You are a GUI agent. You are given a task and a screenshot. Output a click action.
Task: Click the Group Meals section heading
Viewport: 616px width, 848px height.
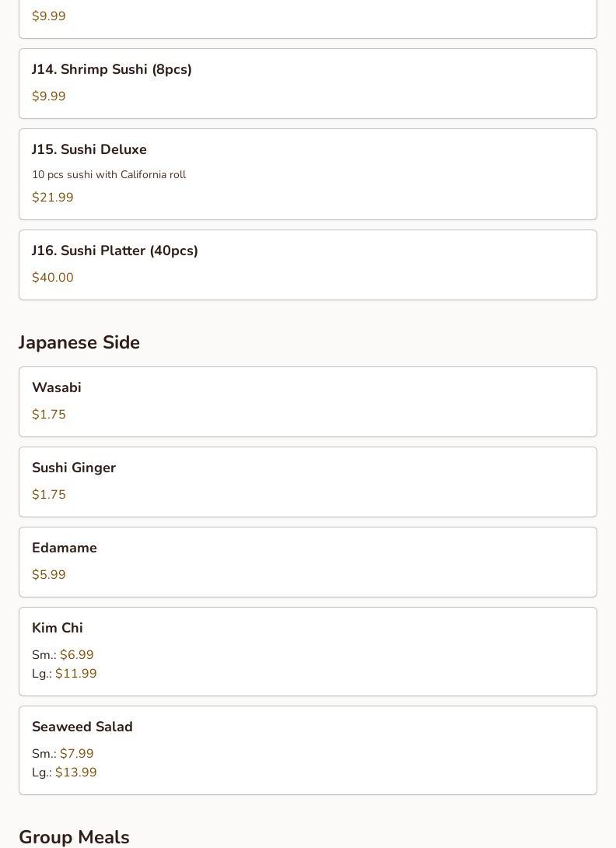74,836
